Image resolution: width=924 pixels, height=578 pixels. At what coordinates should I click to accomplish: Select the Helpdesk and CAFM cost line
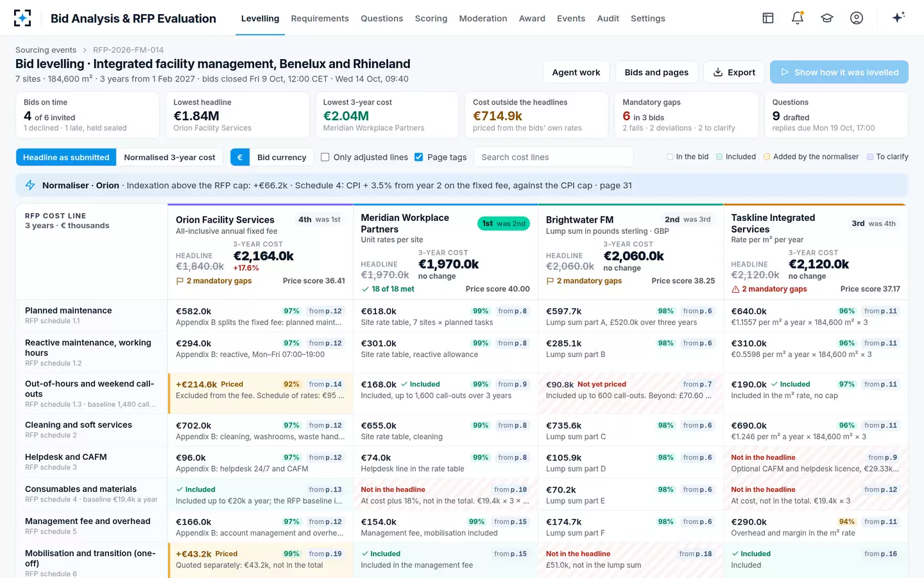92,462
